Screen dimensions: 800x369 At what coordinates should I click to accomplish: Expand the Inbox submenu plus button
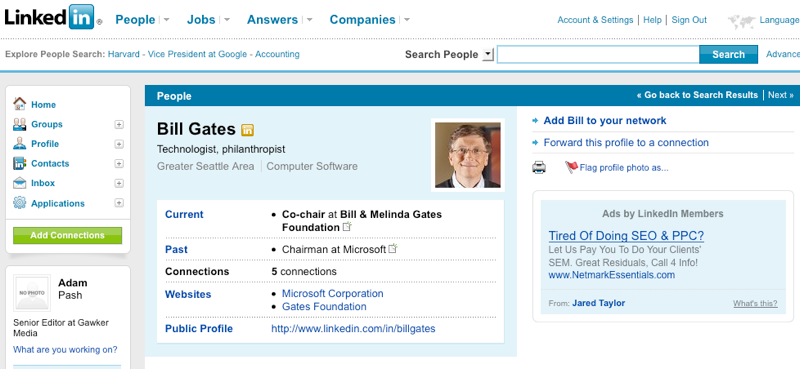119,183
